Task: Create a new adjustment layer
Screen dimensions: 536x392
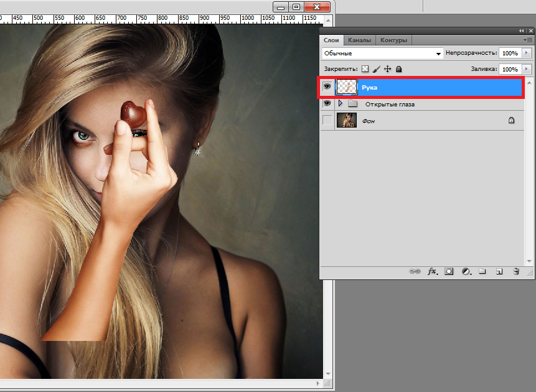Action: tap(466, 272)
